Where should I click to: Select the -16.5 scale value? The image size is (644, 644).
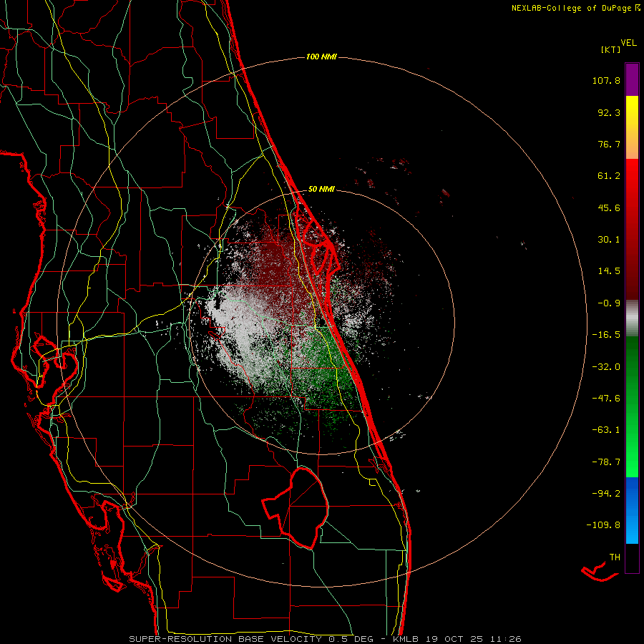click(606, 335)
